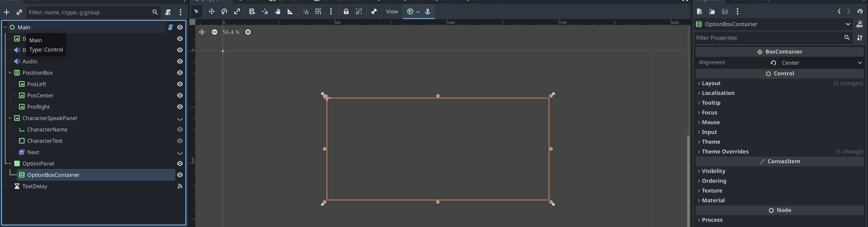Click the Add Child Node plus icon
Viewport: 868px width, 227px height.
tap(6, 12)
